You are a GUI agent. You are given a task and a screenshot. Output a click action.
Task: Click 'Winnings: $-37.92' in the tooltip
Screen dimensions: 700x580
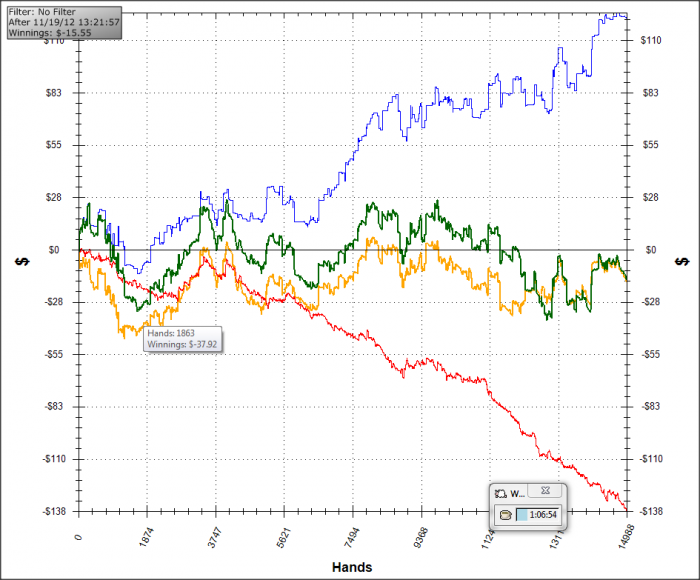(182, 344)
